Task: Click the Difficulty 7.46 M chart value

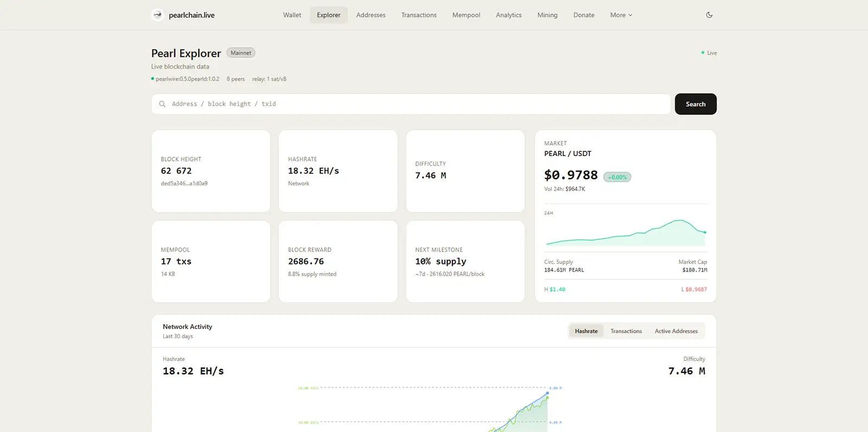Action: pos(686,371)
